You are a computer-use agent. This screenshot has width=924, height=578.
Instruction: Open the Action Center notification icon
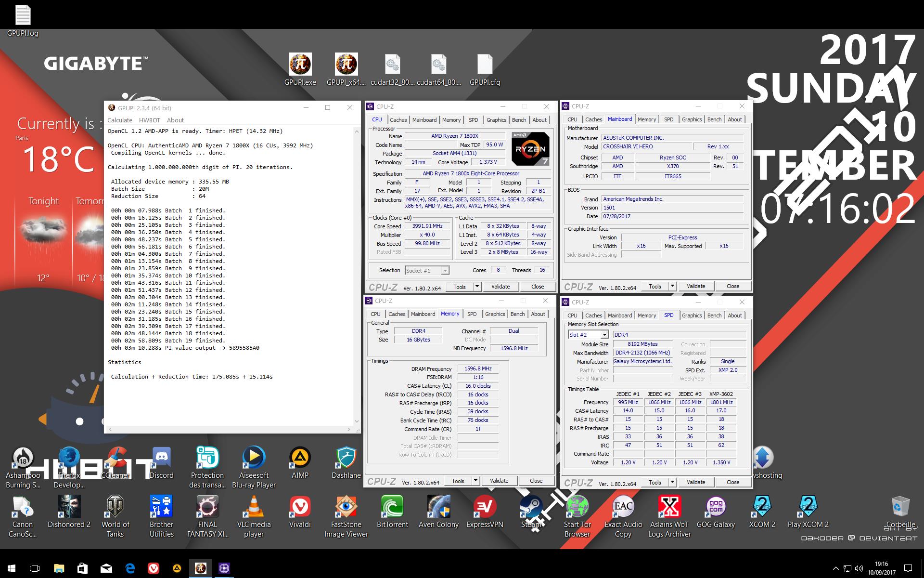(x=908, y=568)
